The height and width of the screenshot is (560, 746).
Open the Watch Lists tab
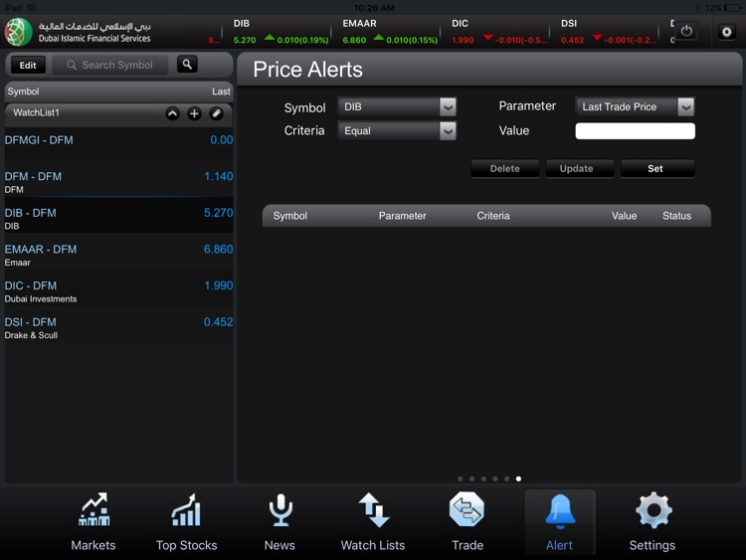[x=373, y=522]
